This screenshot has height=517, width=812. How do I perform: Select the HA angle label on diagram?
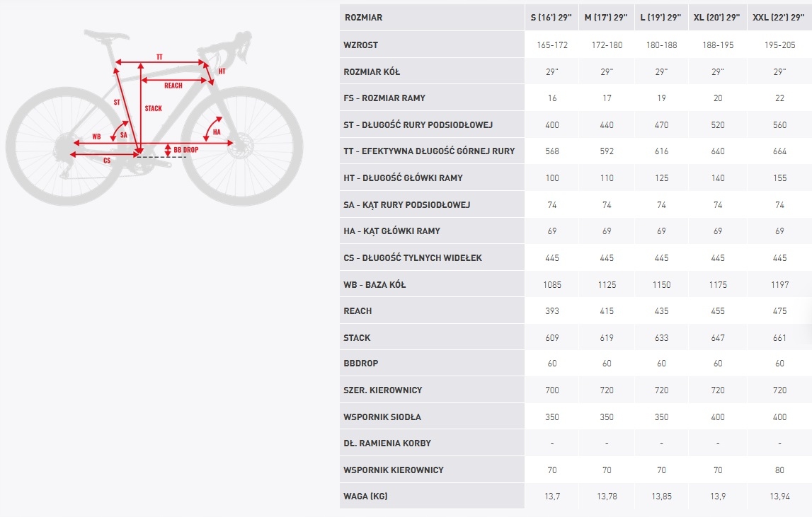pyautogui.click(x=217, y=132)
